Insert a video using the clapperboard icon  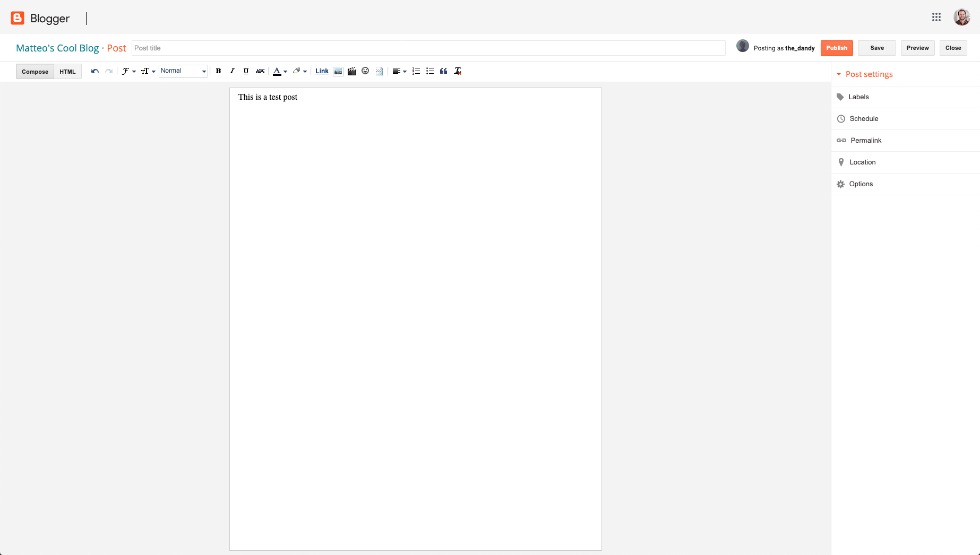[x=351, y=71]
